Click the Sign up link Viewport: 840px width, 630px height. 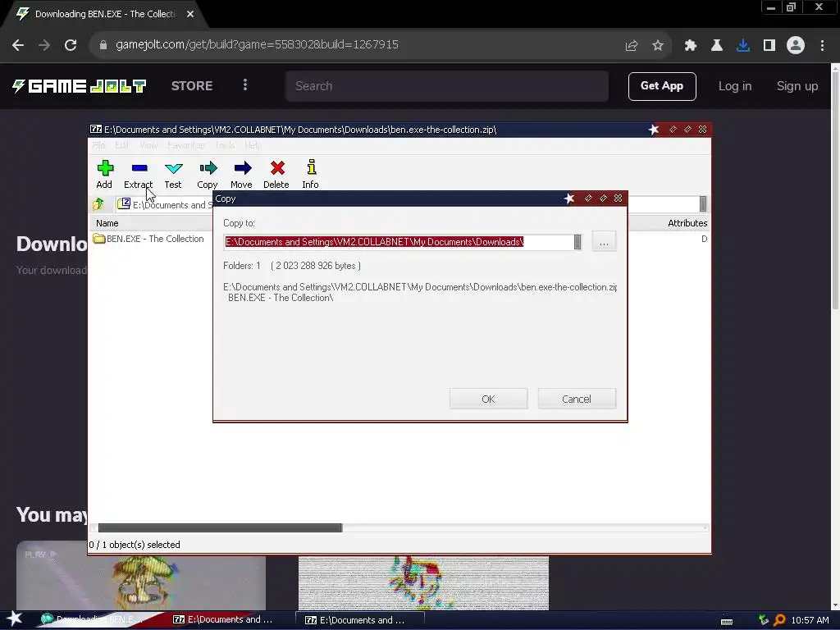click(x=797, y=86)
